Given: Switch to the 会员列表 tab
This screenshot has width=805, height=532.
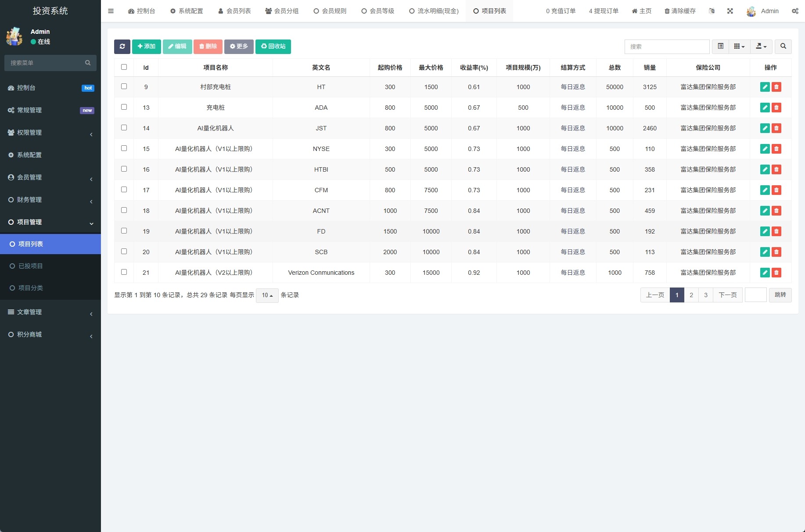Looking at the screenshot, I should click(x=234, y=11).
